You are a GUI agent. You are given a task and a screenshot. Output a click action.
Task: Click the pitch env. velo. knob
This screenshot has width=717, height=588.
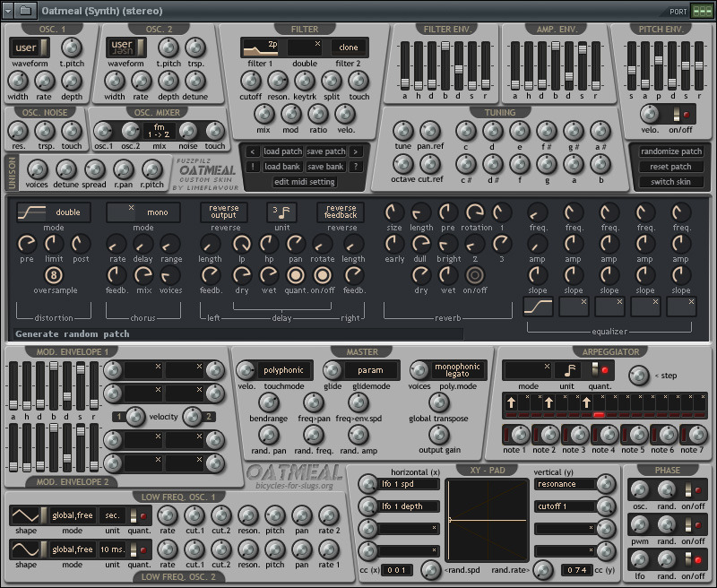pos(649,115)
